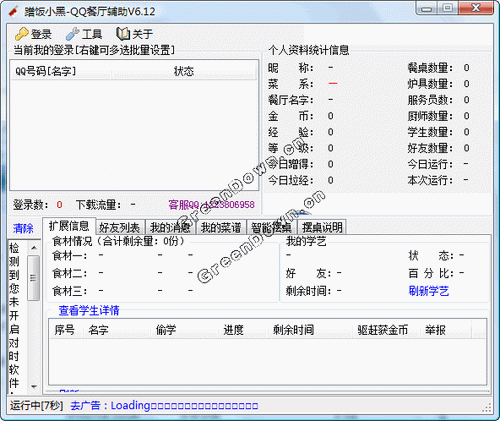The image size is (500, 421).
Task: Click the 餐厅名字 label
Action: 291,100
